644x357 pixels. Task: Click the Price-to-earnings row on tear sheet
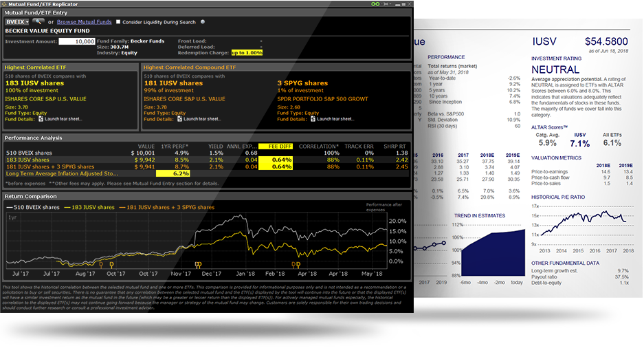click(582, 172)
